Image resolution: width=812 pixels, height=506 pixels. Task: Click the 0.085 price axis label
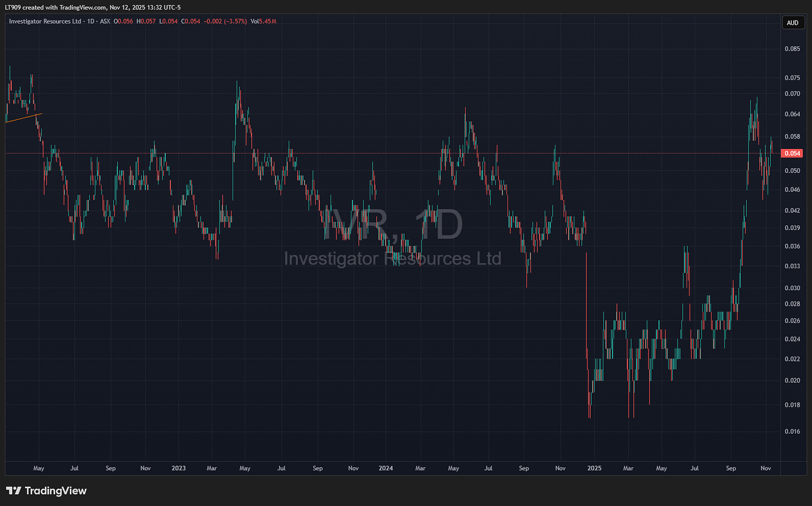click(x=792, y=49)
